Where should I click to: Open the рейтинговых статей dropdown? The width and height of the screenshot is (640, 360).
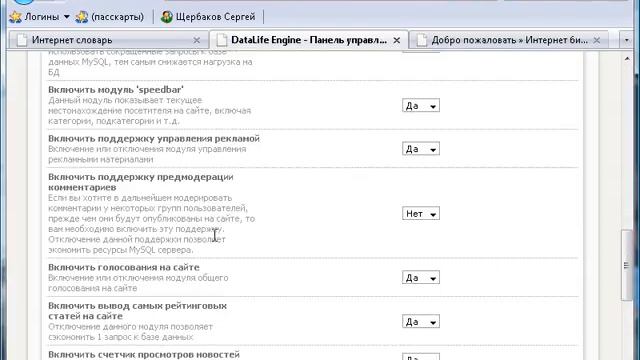coord(421,322)
